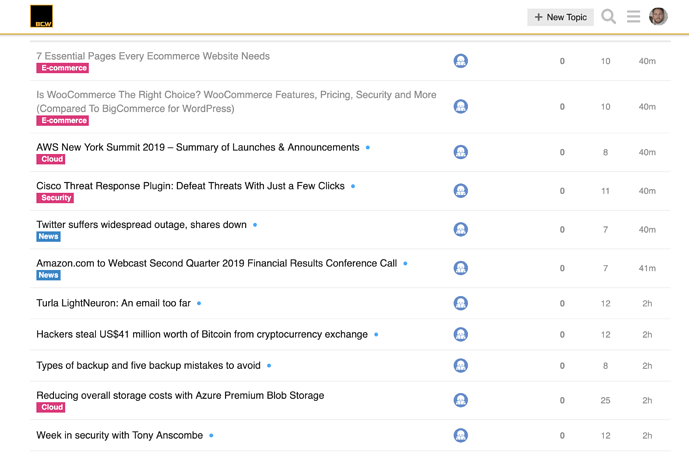
Task: Click News tag under Twitter outage topic
Action: click(x=48, y=236)
